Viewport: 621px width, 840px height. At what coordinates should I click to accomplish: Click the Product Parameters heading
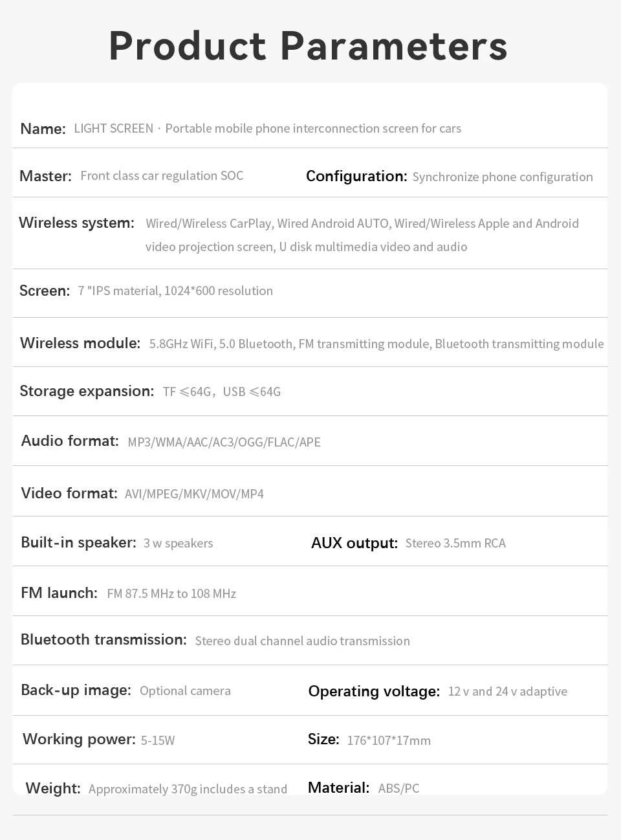pos(308,47)
